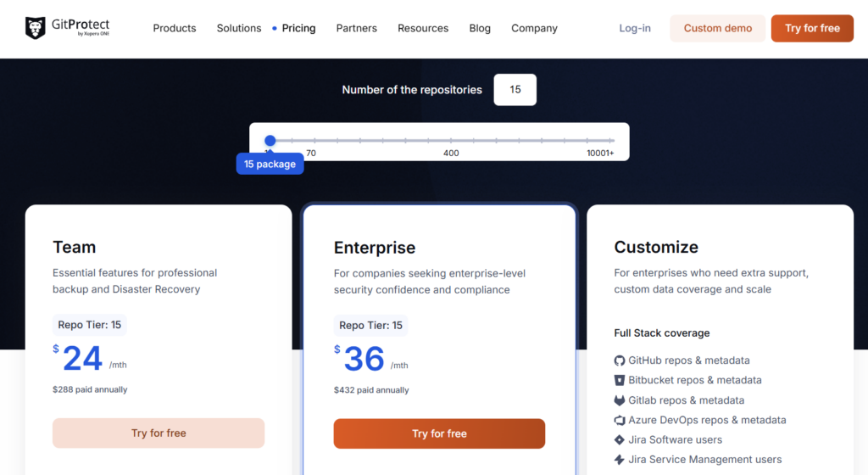Click Full Stack coverage heading
This screenshot has height=475, width=868.
[x=661, y=332]
